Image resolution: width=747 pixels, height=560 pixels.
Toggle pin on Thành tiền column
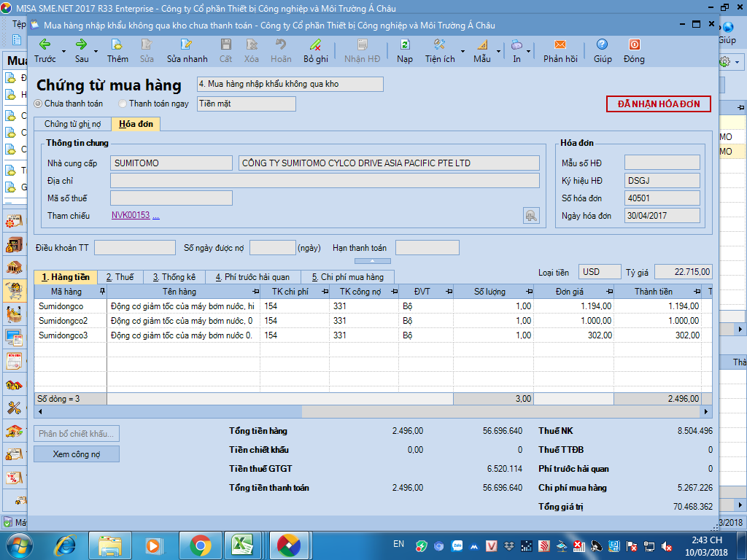click(x=697, y=291)
